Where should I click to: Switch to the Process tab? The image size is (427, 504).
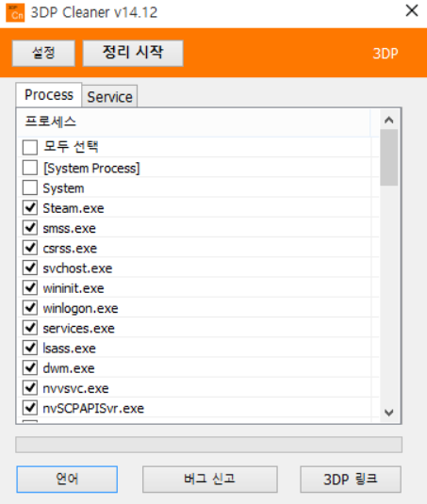click(x=49, y=95)
